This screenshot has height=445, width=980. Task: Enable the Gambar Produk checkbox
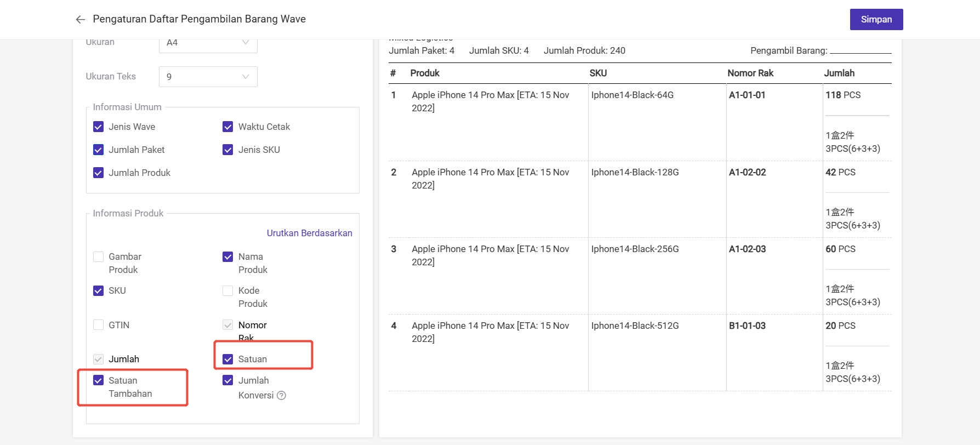[x=99, y=256]
